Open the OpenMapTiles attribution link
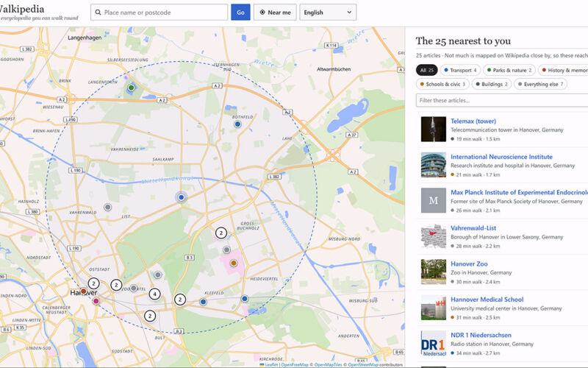The width and height of the screenshot is (588, 368). pos(328,364)
